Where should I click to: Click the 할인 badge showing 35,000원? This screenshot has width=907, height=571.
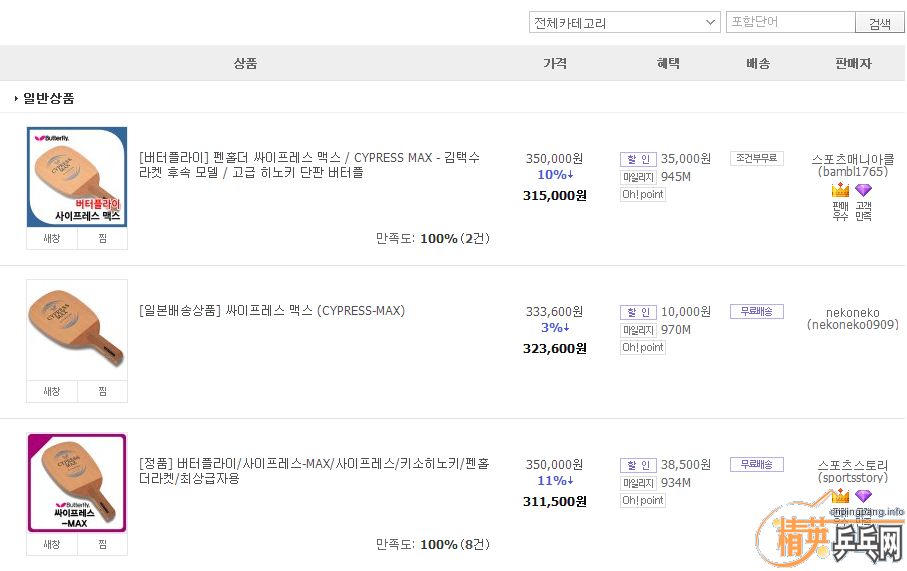coord(638,159)
